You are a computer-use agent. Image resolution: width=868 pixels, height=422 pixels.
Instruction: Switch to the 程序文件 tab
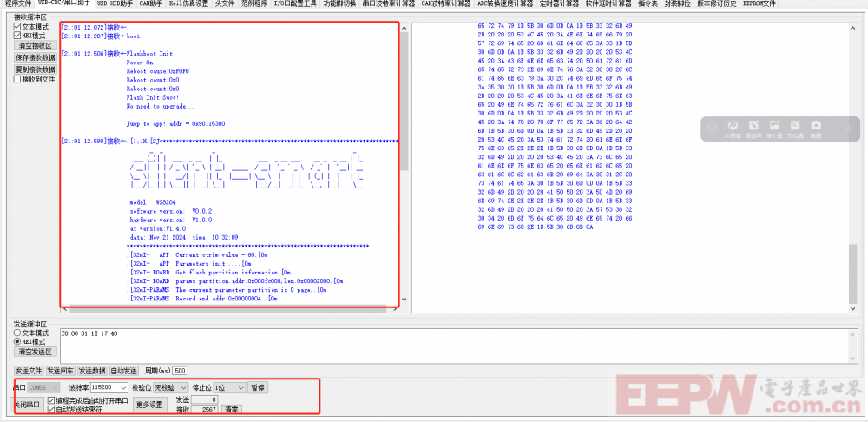click(x=17, y=3)
